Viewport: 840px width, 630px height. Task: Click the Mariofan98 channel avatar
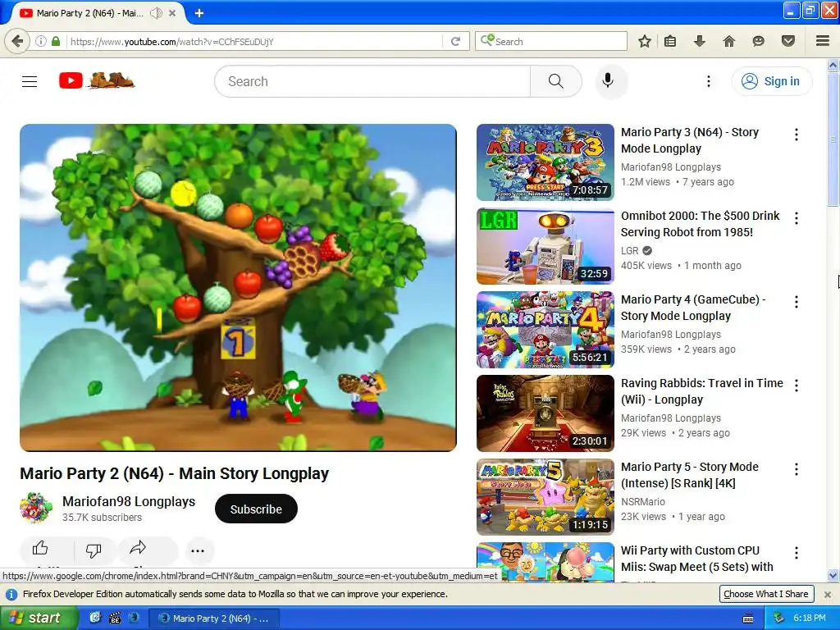pos(36,508)
